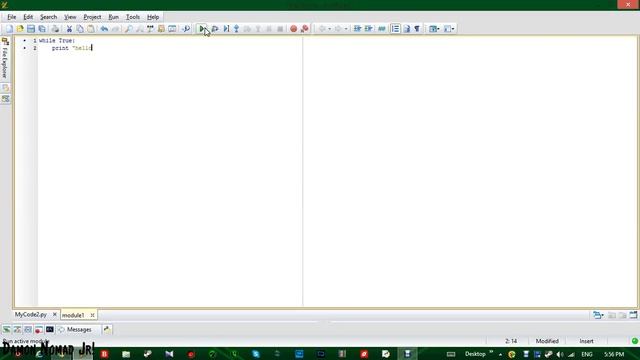Click the Find Next icon

pos(140,29)
